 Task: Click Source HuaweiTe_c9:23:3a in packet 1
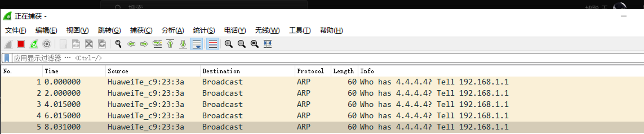coord(146,82)
